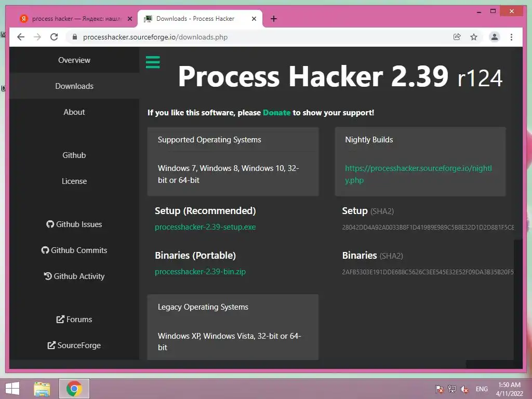Click the Setup (Recommended) heading
This screenshot has width=532, height=399.
click(205, 211)
